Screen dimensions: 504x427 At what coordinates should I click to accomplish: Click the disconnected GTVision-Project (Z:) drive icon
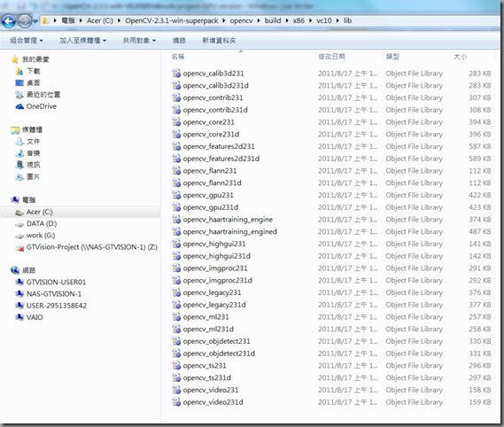click(x=19, y=247)
